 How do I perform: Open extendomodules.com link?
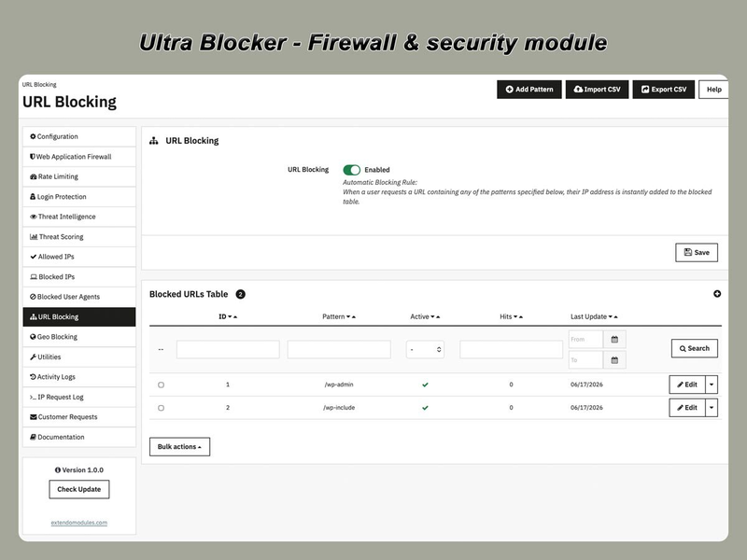[79, 523]
